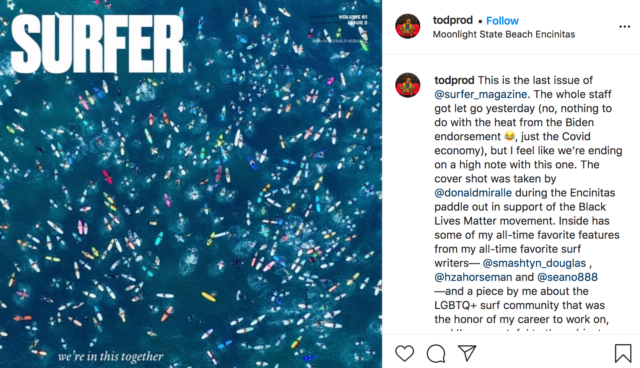Click the yellow surfboard in the cover photo
The height and width of the screenshot is (368, 640).
tap(208, 297)
